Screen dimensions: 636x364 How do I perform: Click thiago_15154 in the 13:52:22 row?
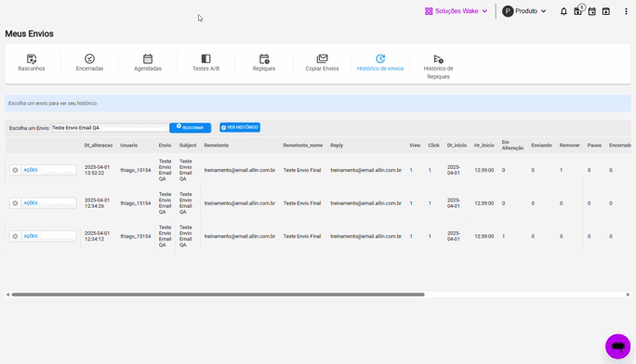136,170
